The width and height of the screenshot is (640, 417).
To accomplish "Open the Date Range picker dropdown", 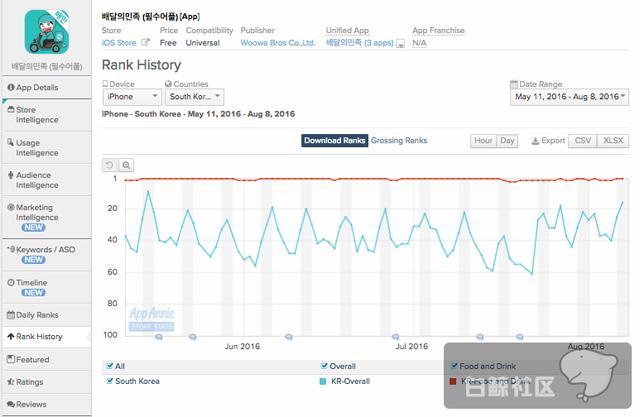I will 569,97.
